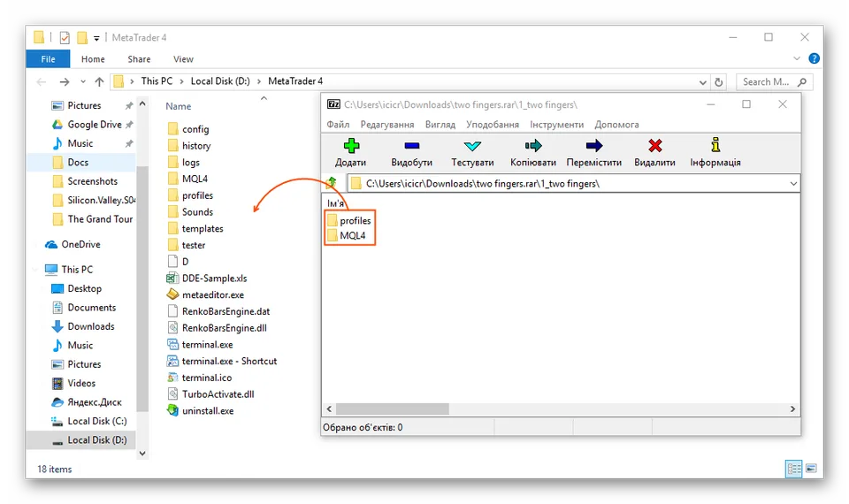Viewport: 849px width, 504px height.
Task: Open the Уподобання menu in 7-Zip
Action: click(x=493, y=125)
